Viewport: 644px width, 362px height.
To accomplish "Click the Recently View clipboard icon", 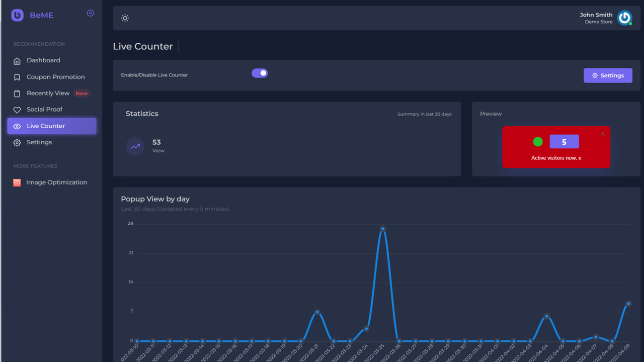I will (17, 94).
